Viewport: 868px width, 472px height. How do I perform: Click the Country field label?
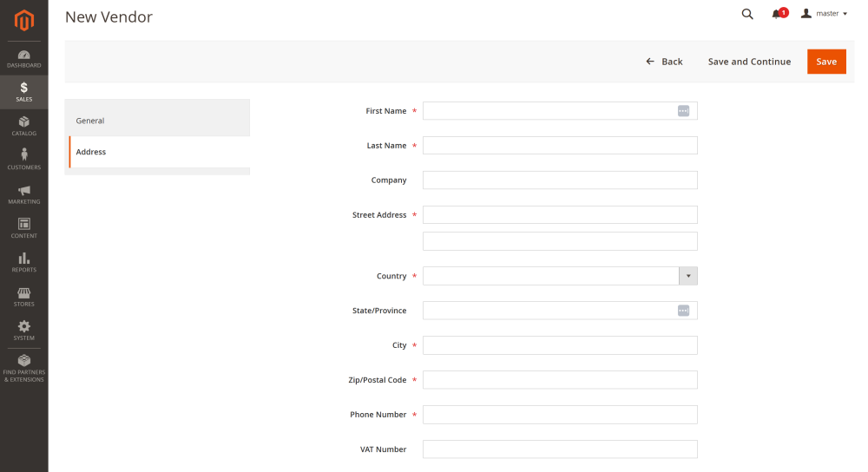pos(391,276)
